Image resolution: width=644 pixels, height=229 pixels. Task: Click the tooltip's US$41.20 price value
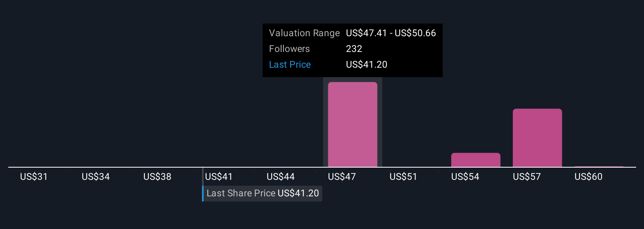[366, 65]
